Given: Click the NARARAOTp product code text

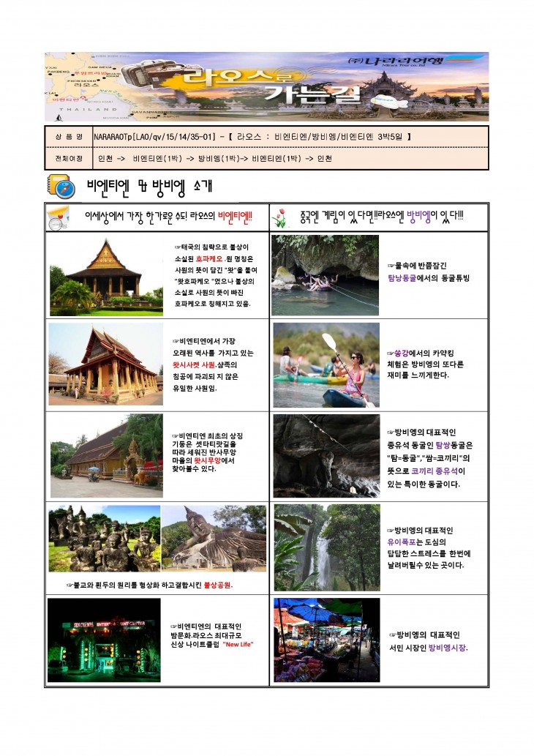Looking at the screenshot, I should coord(154,137).
